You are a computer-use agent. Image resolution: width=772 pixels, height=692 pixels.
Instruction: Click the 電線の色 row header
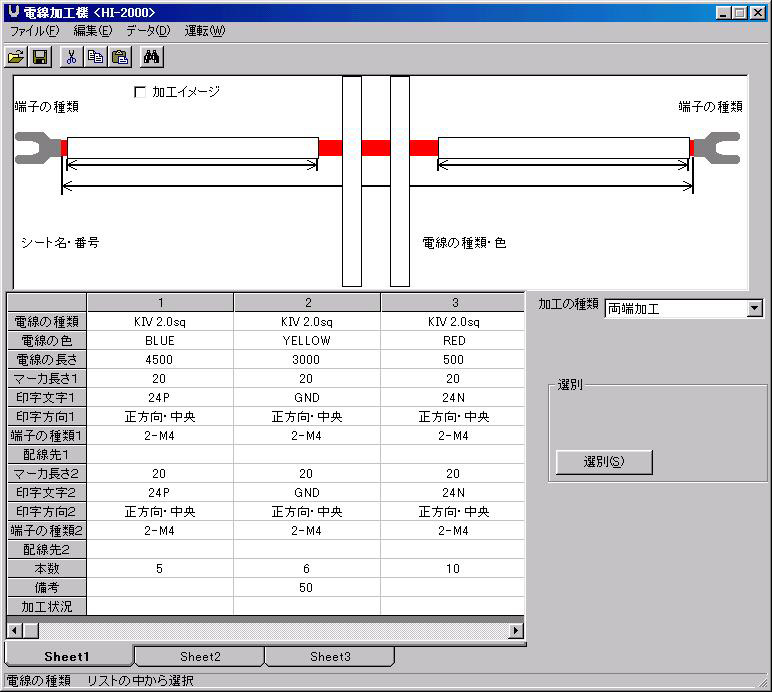pos(47,341)
